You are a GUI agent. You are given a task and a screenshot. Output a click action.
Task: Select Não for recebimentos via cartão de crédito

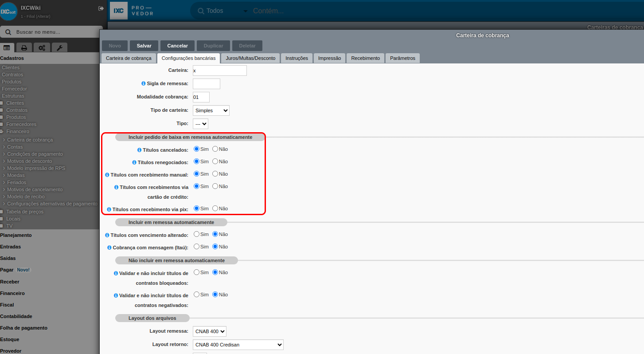click(x=215, y=186)
